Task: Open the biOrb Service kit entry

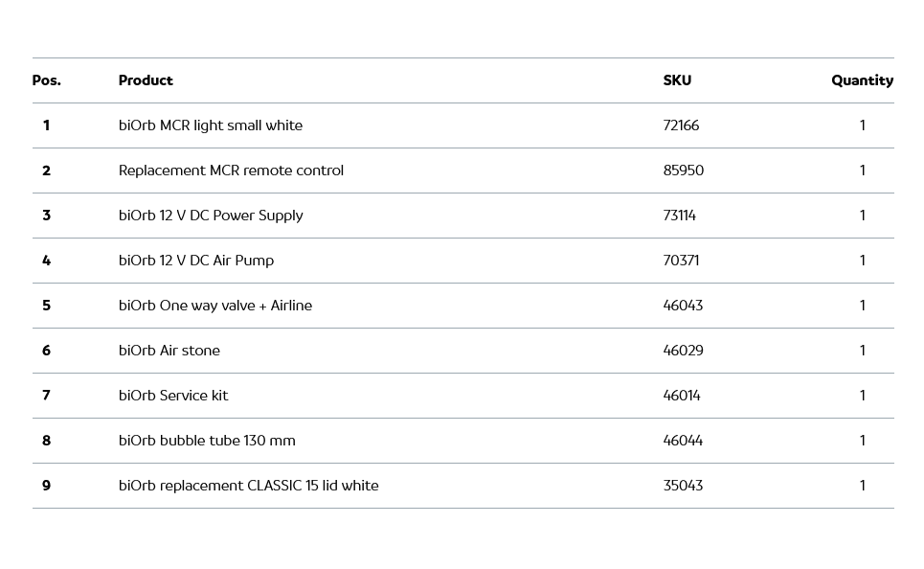Action: [173, 396]
